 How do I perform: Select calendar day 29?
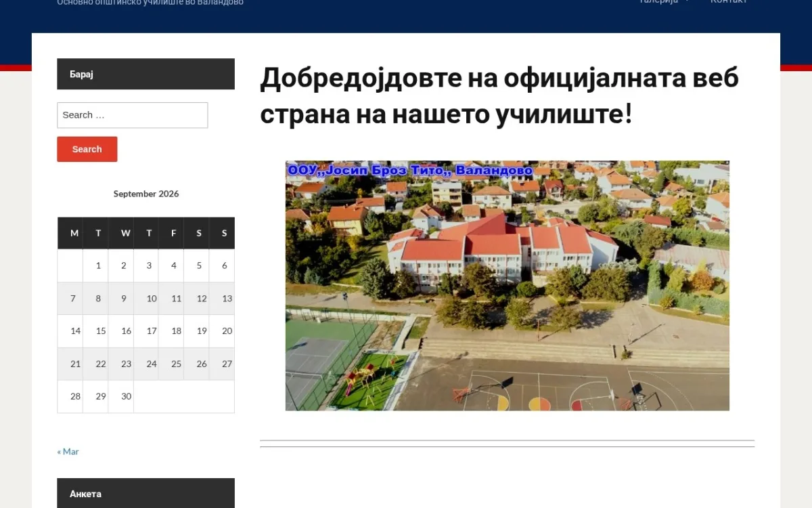click(x=95, y=396)
